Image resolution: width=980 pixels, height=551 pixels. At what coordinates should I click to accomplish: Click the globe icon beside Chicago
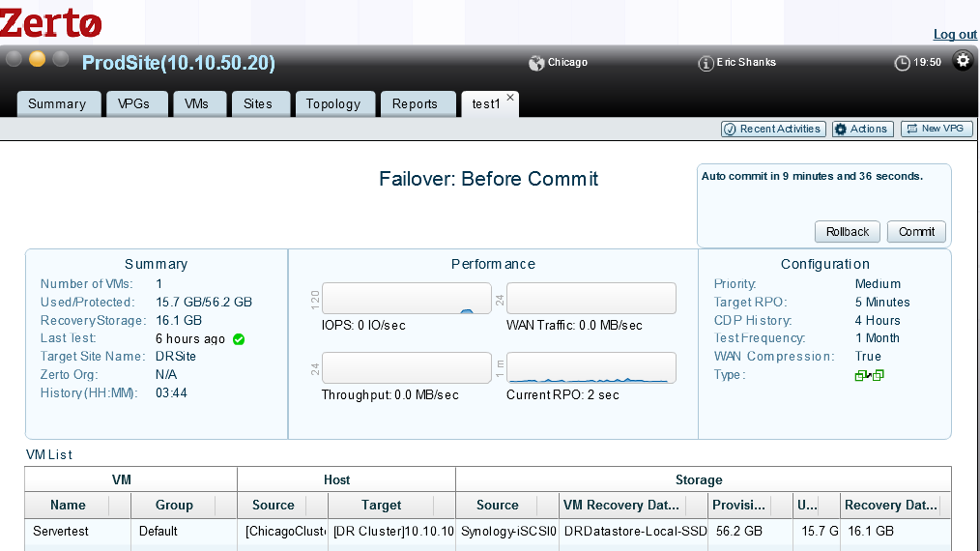click(x=536, y=63)
